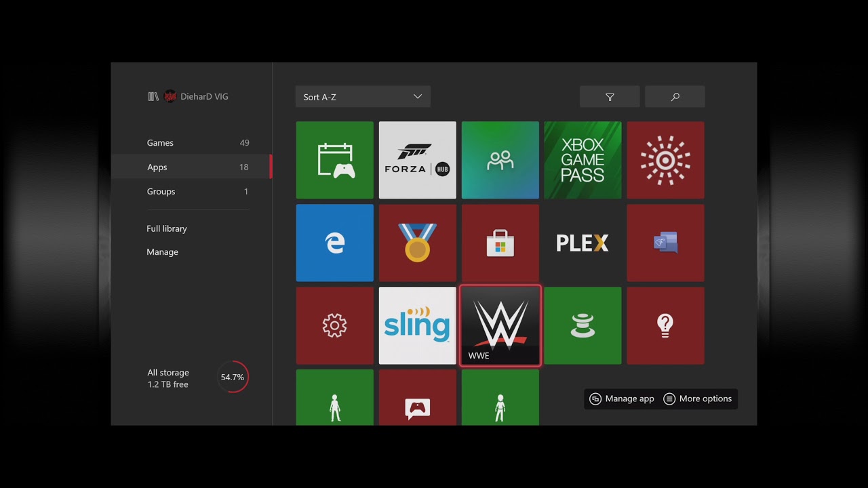Screen dimensions: 868x488
Task: Click the gamerpic avatar next to DieharD VIG
Action: 170,96
